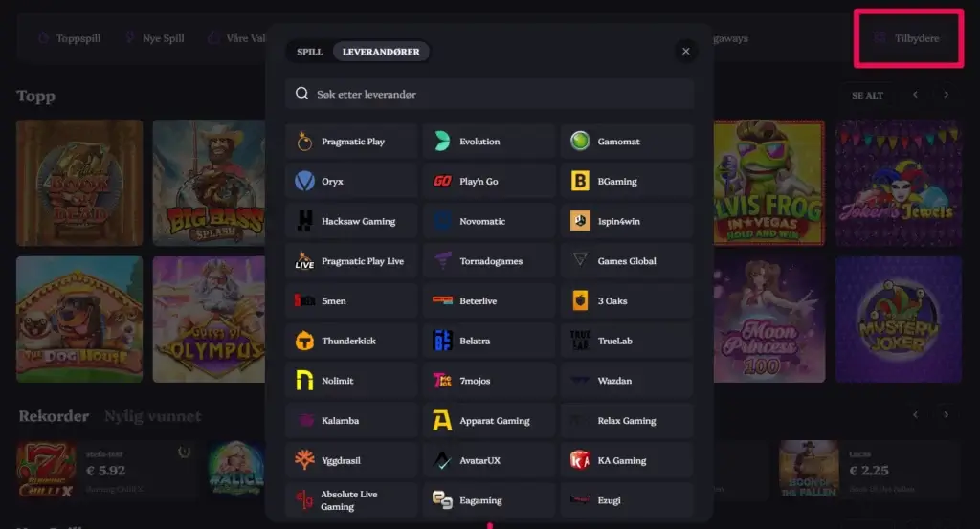Viewport: 980px width, 529px height.
Task: Select the Tornadogames icon
Action: tap(442, 260)
